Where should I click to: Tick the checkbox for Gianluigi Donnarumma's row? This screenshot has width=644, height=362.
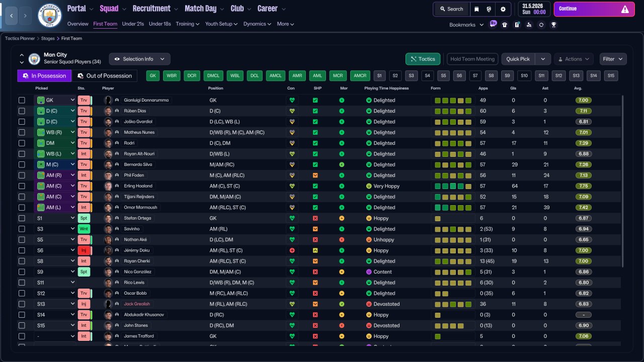coord(22,100)
